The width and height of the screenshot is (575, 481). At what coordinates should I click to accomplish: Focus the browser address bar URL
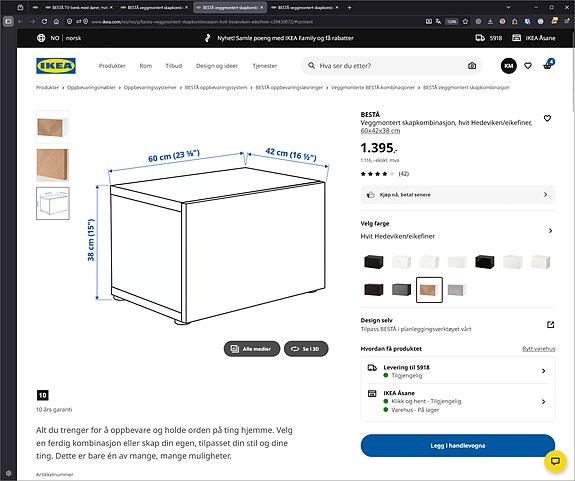(202, 22)
